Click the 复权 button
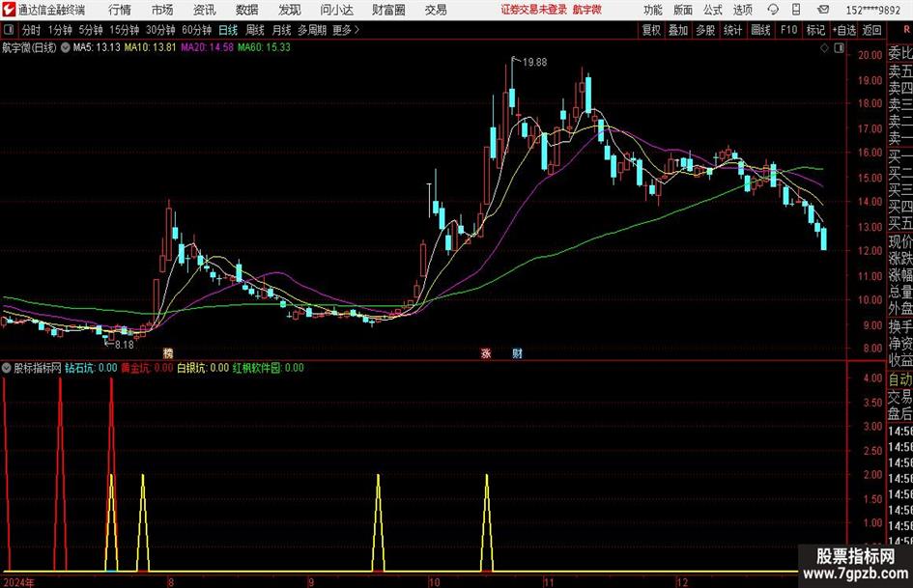 point(651,30)
